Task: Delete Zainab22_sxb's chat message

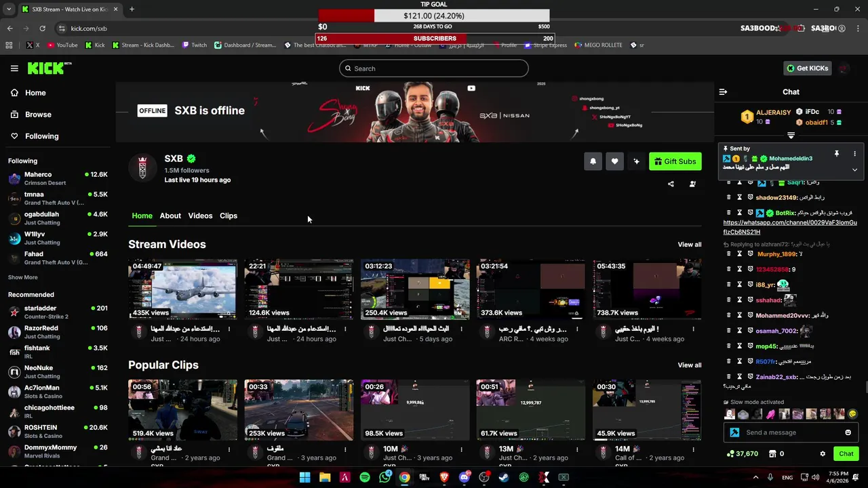Action: tap(729, 377)
